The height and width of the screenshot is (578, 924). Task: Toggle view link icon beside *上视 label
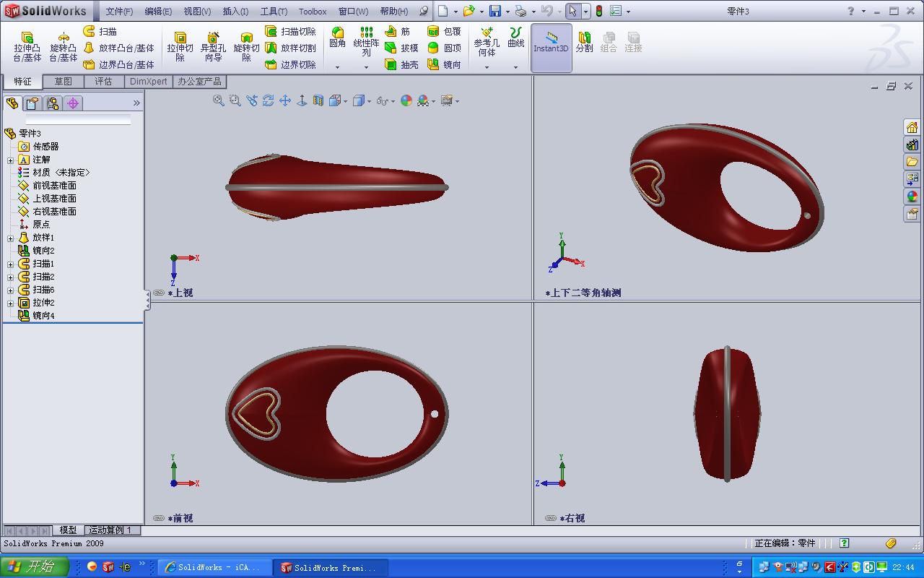[159, 293]
